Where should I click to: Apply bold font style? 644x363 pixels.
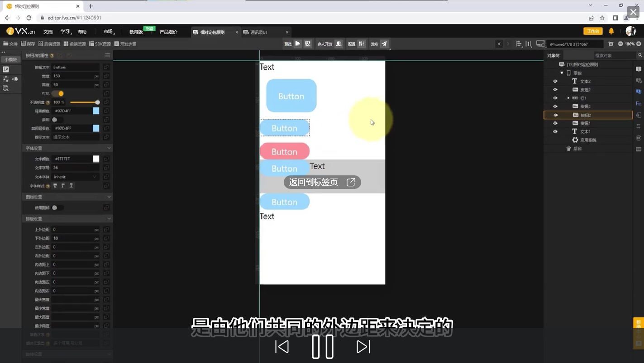(55, 186)
